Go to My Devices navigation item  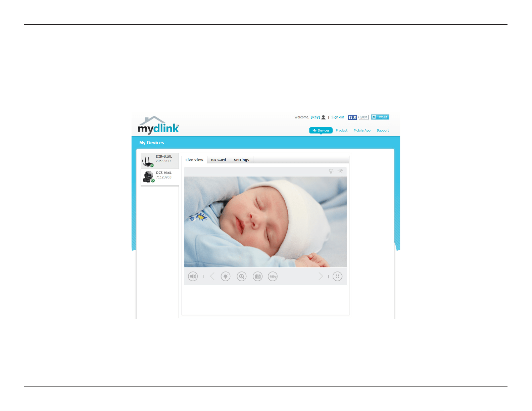[321, 130]
